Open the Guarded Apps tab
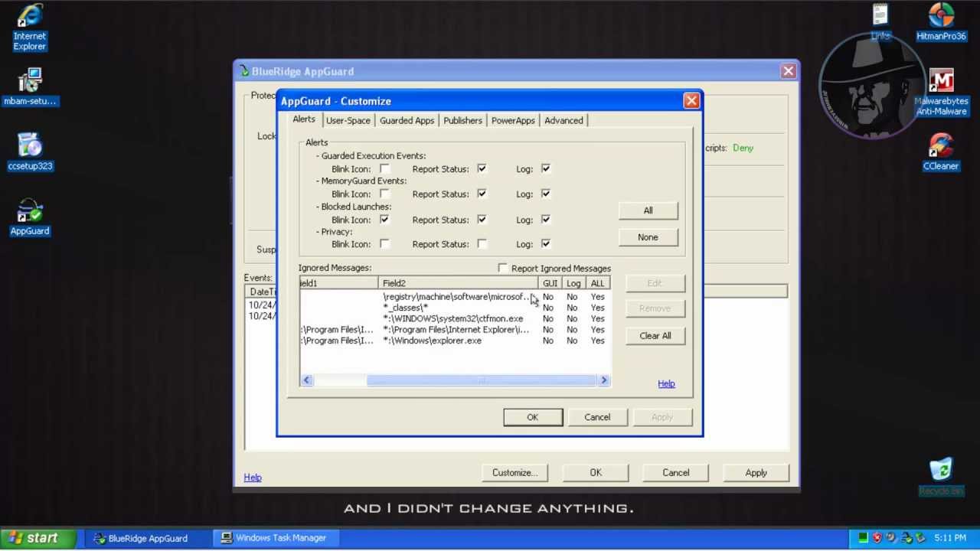 click(x=407, y=120)
